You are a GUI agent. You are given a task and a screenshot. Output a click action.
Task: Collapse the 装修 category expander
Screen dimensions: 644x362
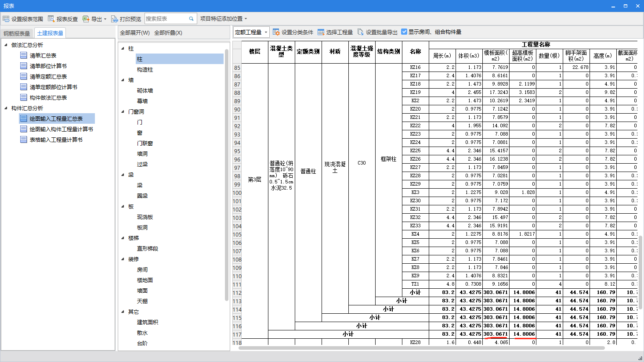(x=123, y=259)
